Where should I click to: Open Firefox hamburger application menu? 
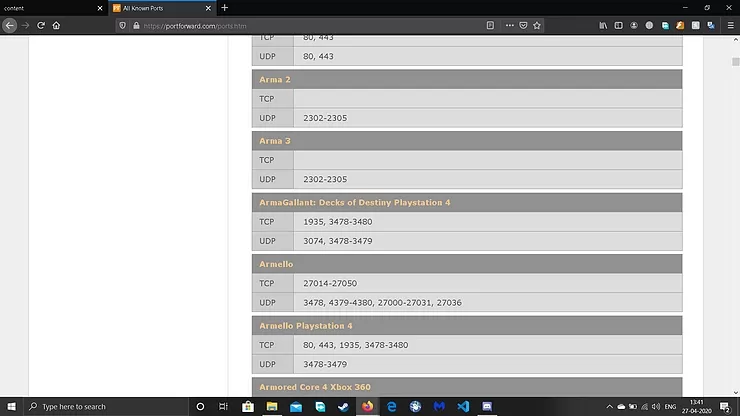731,25
